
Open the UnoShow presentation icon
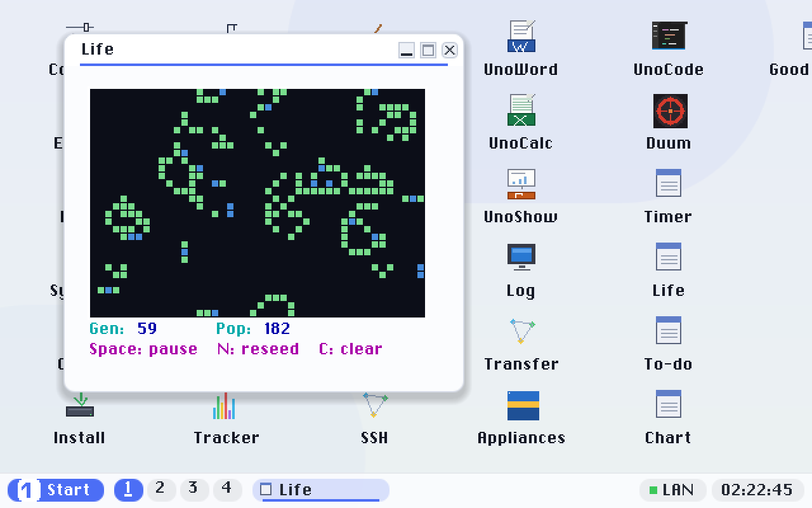pos(521,195)
